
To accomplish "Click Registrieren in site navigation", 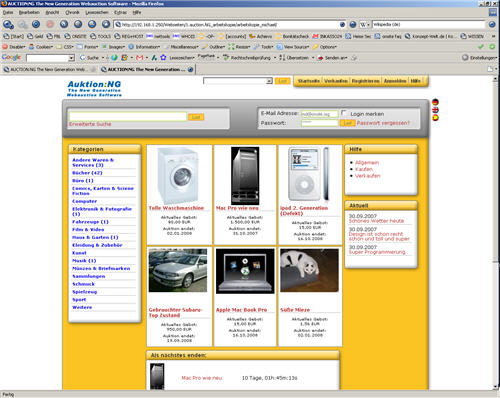I will (365, 81).
